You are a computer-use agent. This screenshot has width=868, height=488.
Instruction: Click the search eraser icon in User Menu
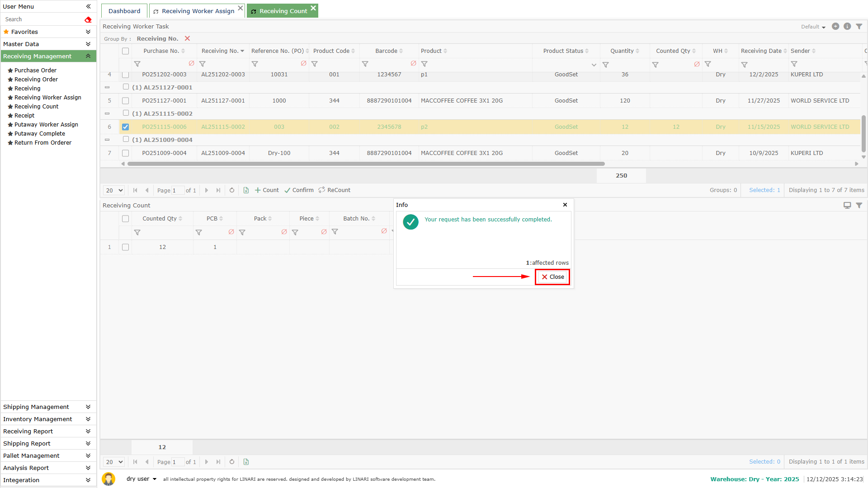[88, 19]
